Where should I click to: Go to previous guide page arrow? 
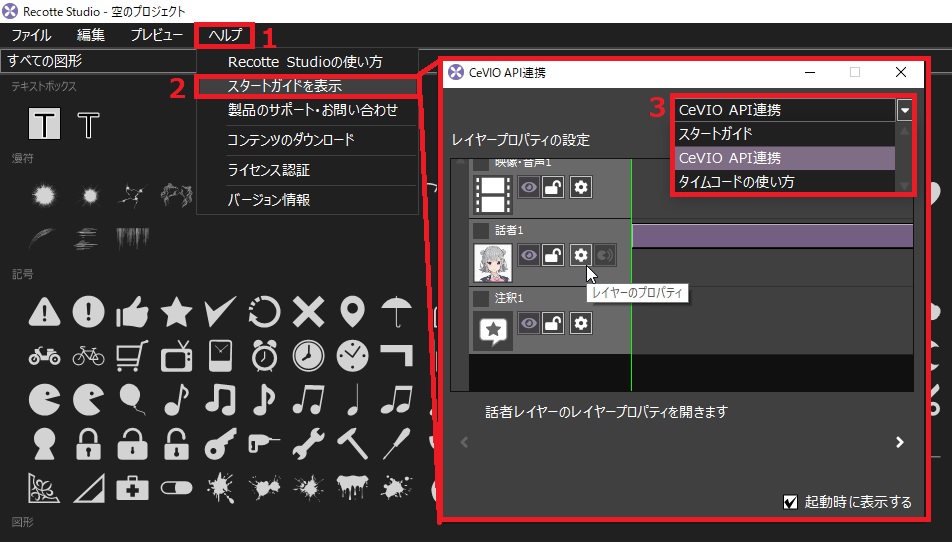tap(464, 442)
